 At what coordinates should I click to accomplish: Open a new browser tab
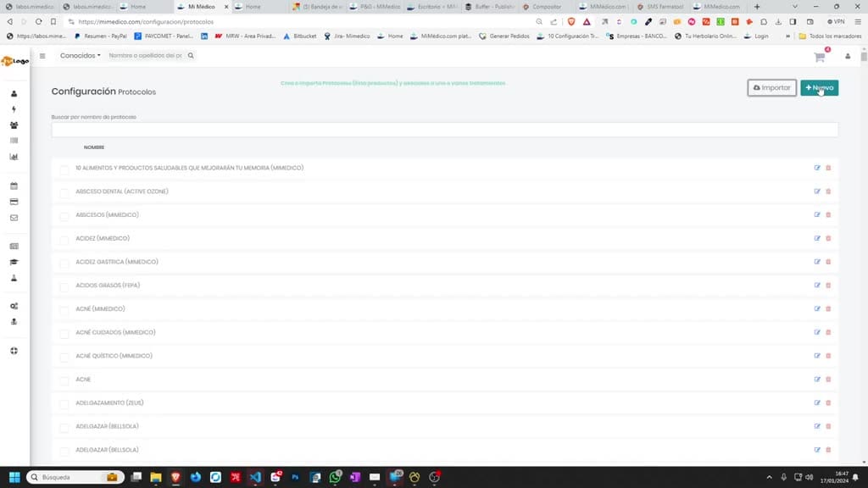757,7
